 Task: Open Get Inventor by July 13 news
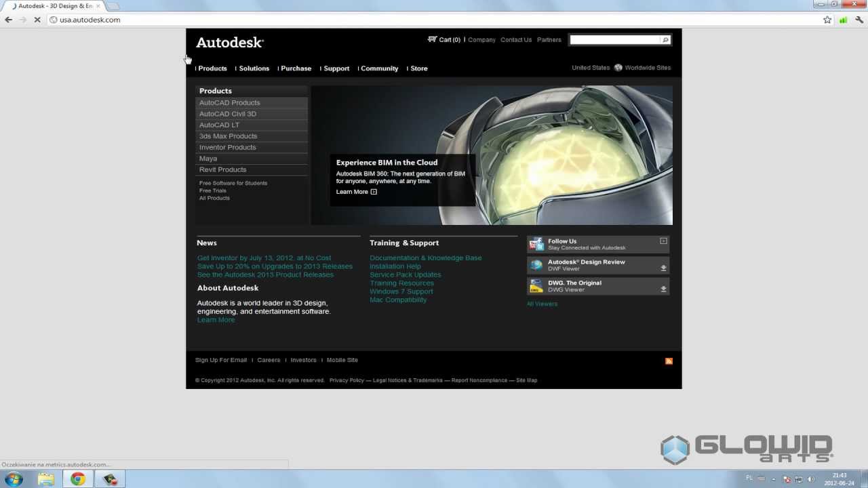264,258
